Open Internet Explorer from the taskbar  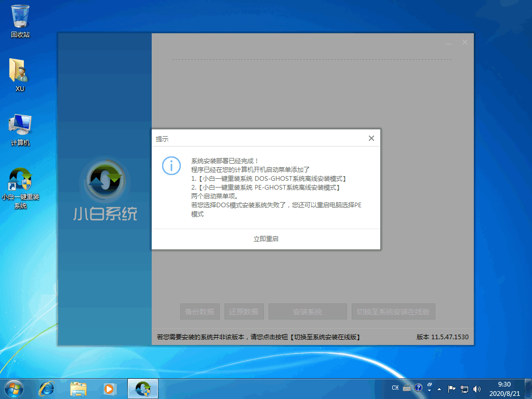click(46, 388)
